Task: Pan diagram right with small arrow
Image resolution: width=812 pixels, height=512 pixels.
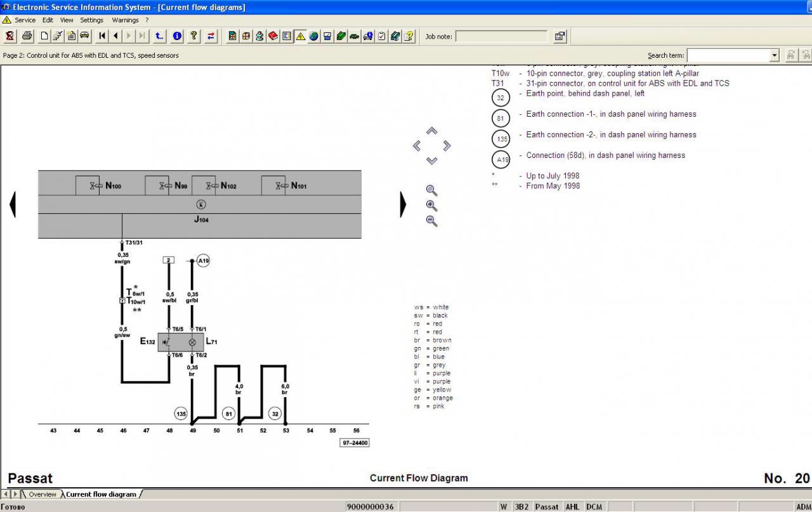Action: point(447,146)
